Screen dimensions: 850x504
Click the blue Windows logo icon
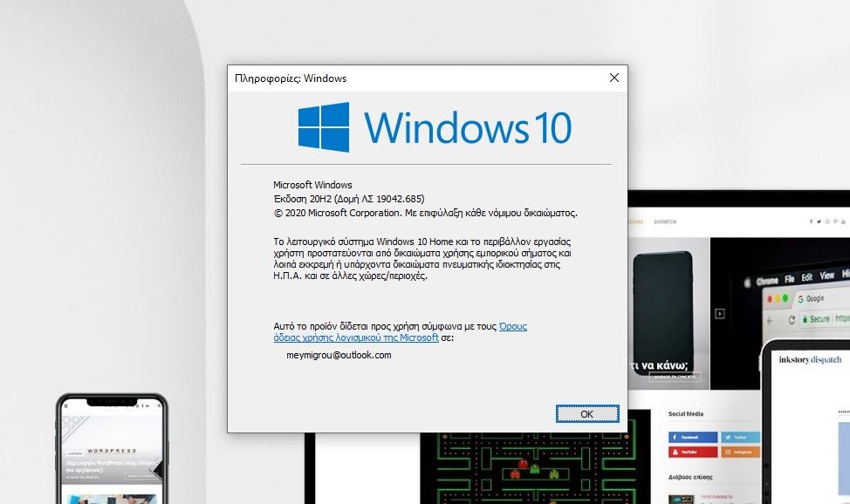pos(323,127)
